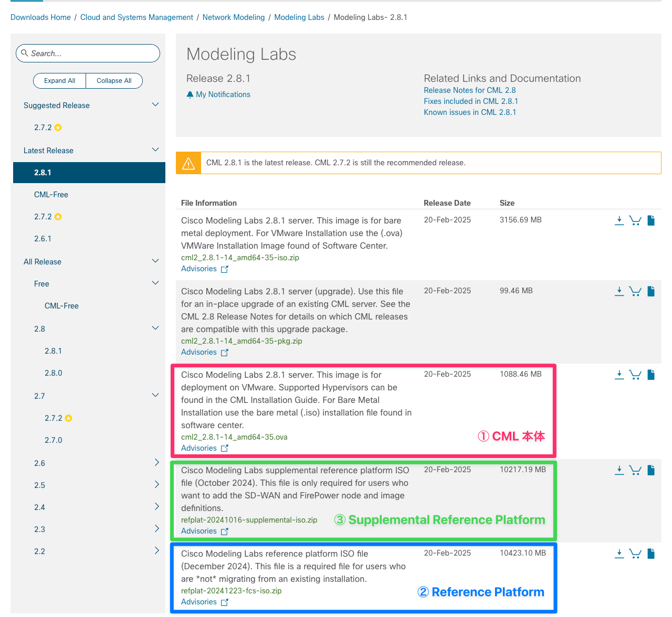
Task: Open file details for iso.zip bare metal image
Action: point(651,220)
